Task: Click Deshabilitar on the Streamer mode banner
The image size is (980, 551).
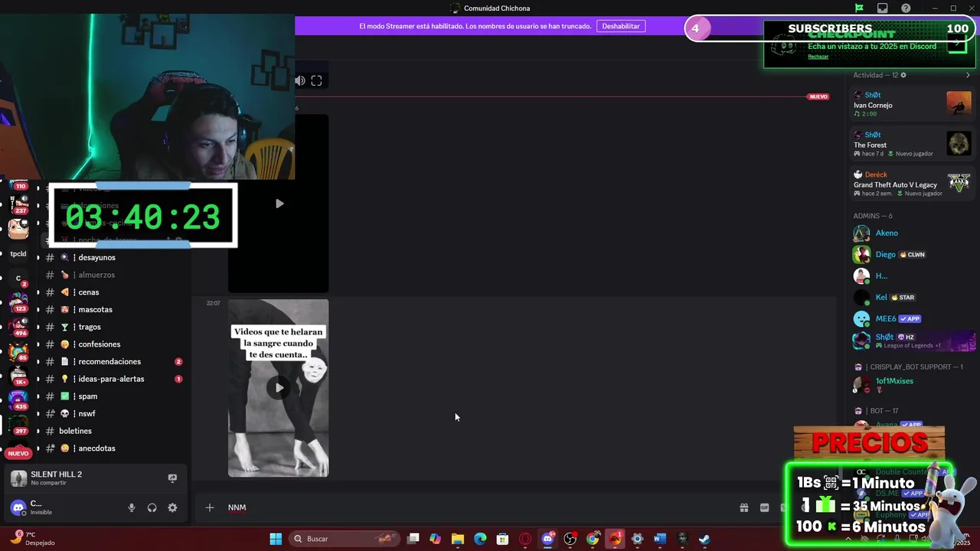Action: coord(621,26)
